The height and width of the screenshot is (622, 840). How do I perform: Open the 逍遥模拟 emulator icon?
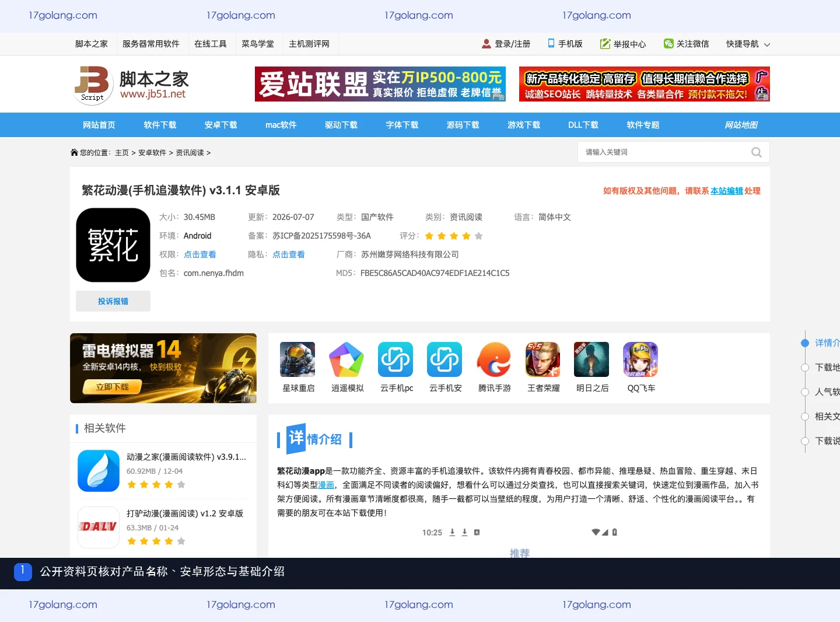pyautogui.click(x=346, y=359)
